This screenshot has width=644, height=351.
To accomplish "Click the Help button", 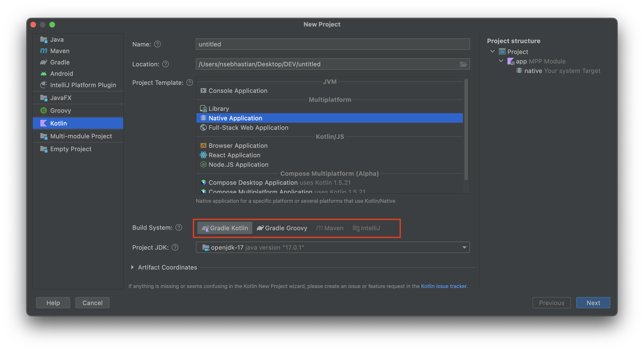I will click(53, 303).
